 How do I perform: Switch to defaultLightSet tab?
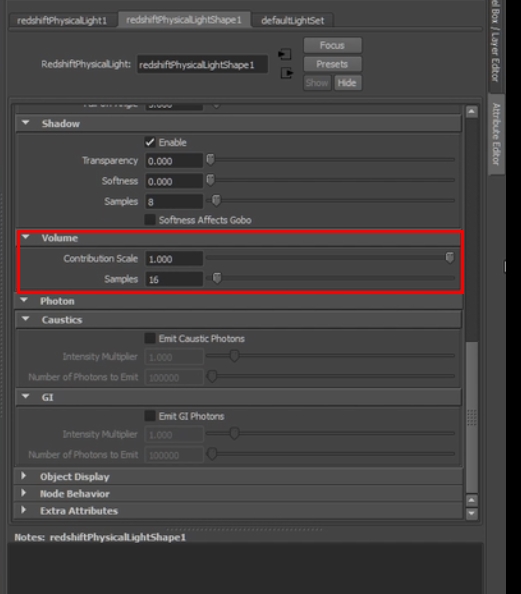[x=293, y=20]
